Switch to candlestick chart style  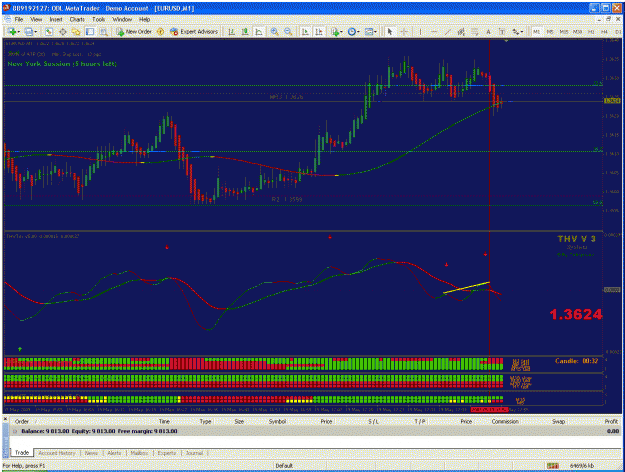pos(245,31)
